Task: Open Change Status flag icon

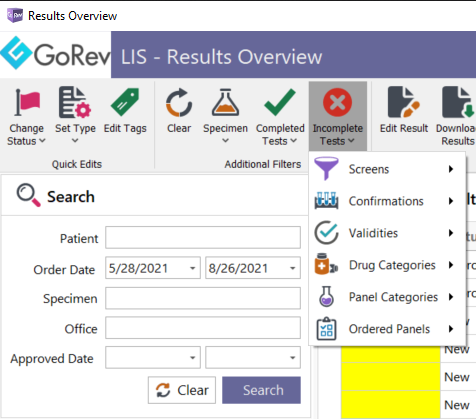Action: 27,103
